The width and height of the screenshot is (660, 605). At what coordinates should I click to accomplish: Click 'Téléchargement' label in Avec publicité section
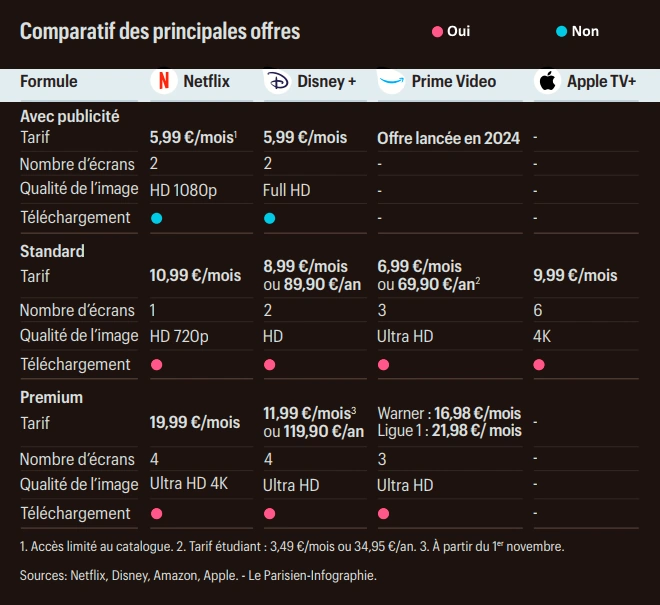[75, 218]
